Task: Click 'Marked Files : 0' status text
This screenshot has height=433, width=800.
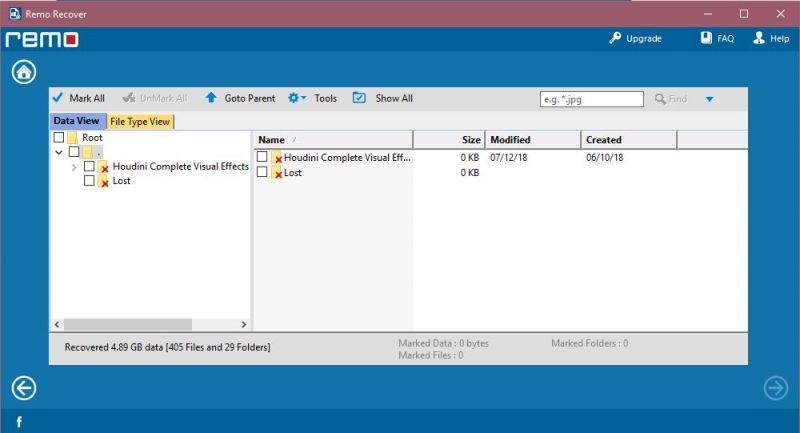Action: click(431, 355)
